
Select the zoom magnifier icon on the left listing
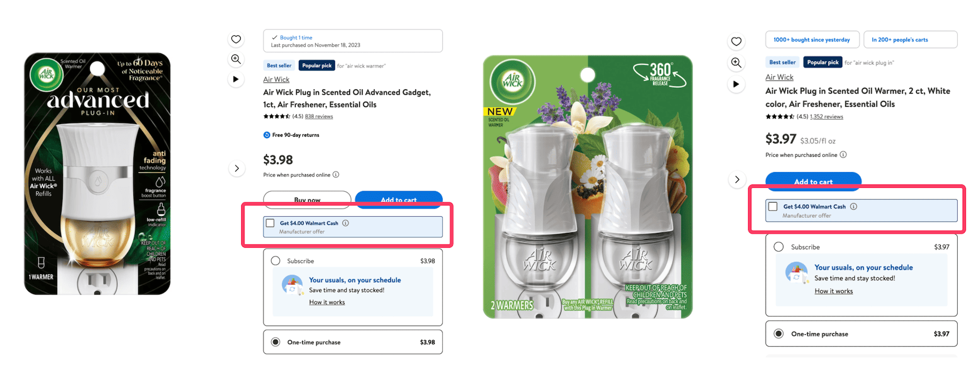pos(236,59)
